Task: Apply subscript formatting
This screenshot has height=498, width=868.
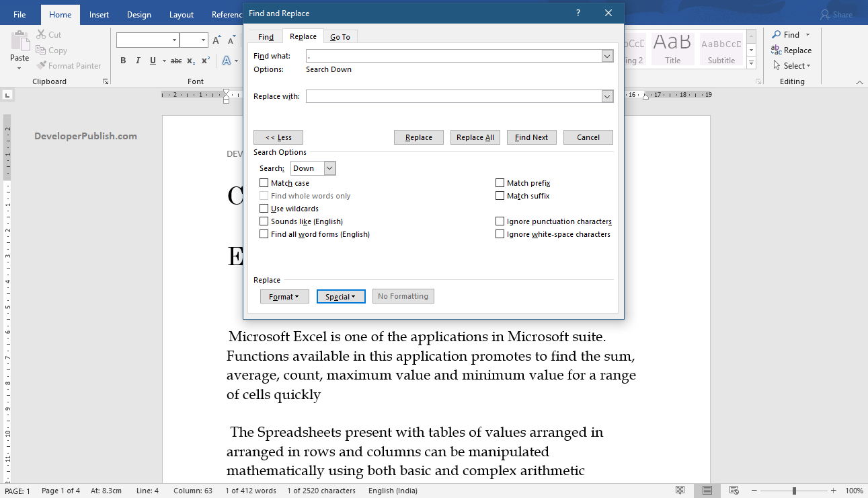Action: click(190, 60)
